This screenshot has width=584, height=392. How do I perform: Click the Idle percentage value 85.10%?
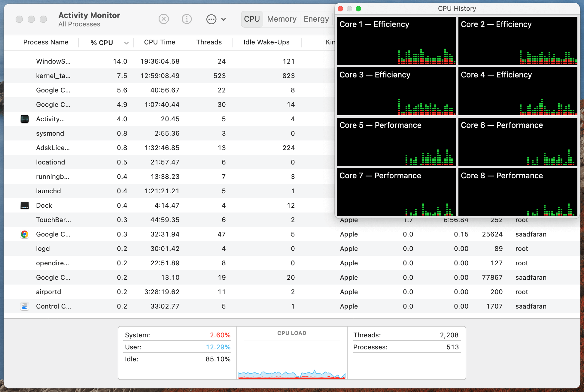[218, 359]
